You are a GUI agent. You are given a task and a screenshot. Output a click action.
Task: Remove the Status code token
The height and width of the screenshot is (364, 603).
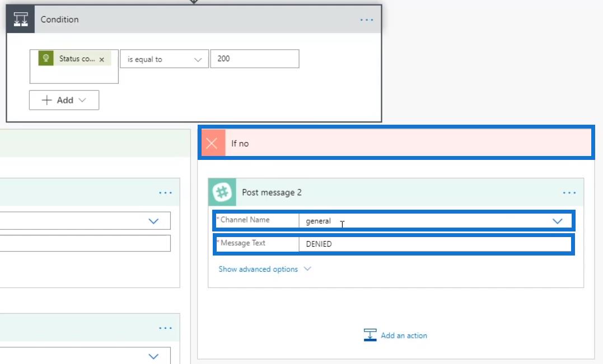(101, 59)
